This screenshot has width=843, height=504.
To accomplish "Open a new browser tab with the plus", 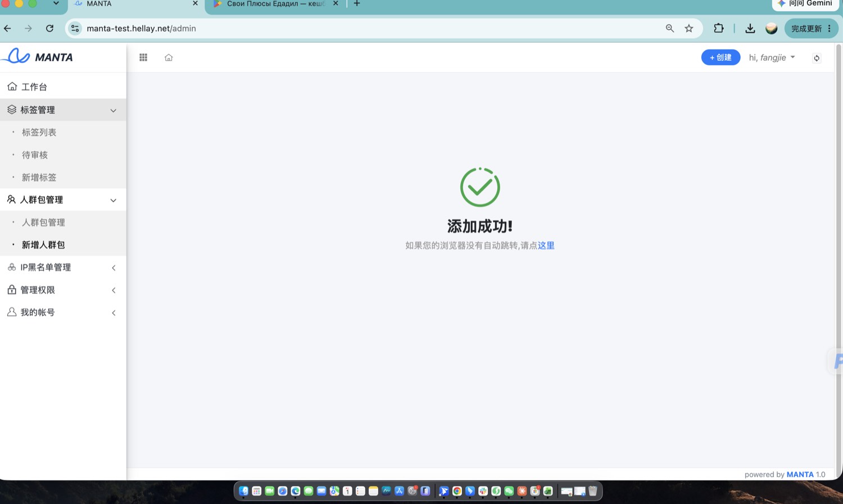I will click(x=356, y=3).
